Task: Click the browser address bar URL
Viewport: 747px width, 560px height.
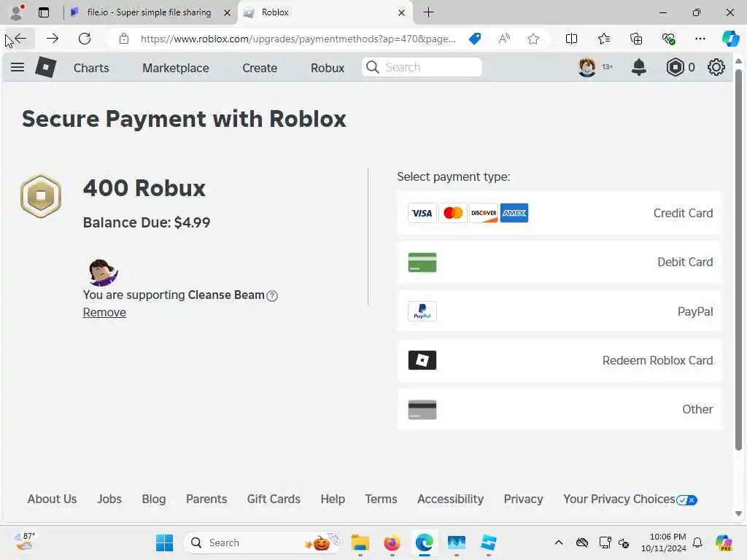Action: pos(298,39)
